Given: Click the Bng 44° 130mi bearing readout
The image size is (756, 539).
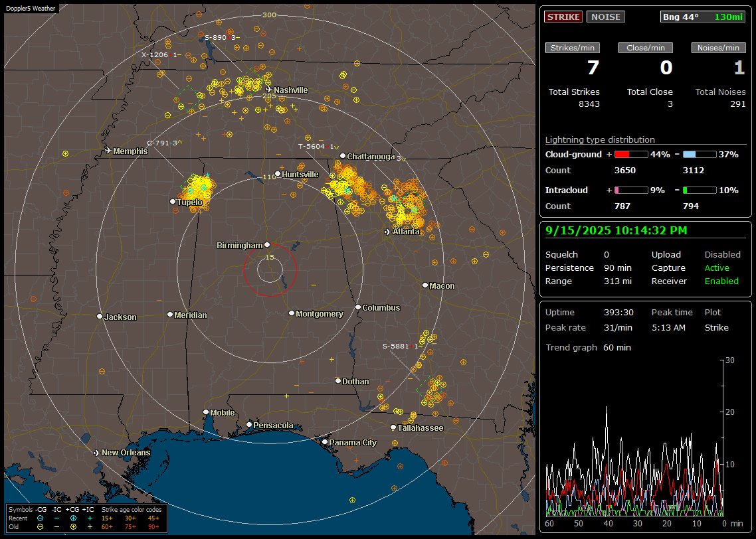Looking at the screenshot, I should coord(703,17).
